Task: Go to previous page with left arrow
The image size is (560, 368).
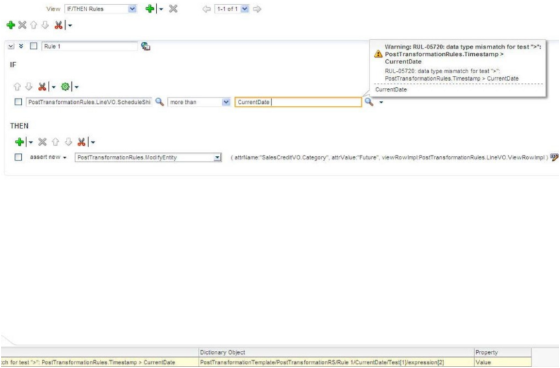Action: click(206, 9)
